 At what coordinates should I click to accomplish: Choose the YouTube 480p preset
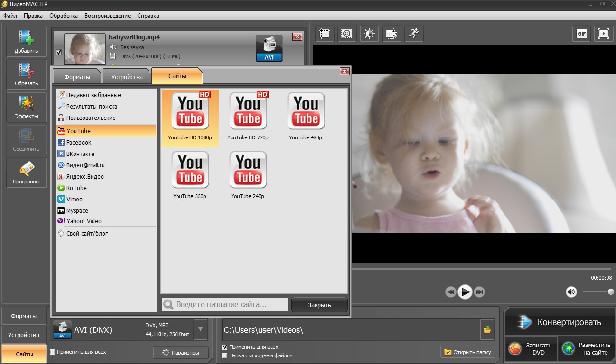[306, 117]
